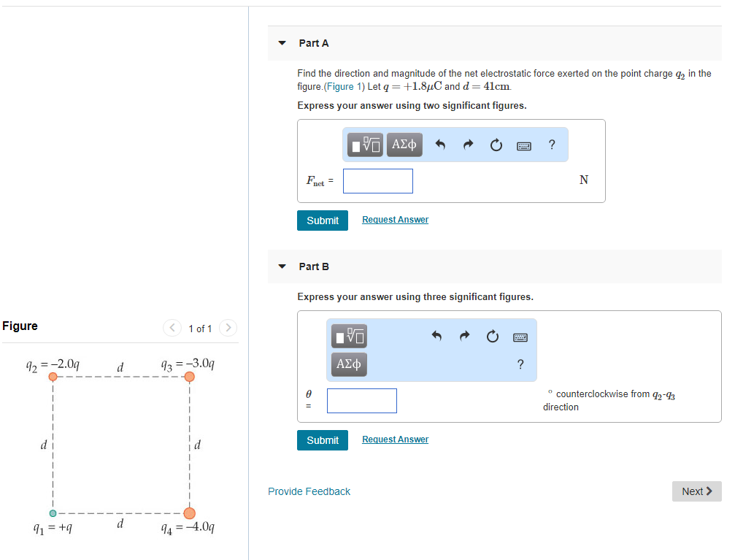This screenshot has width=735, height=560.
Task: Submit the Part A answer
Action: (x=322, y=220)
